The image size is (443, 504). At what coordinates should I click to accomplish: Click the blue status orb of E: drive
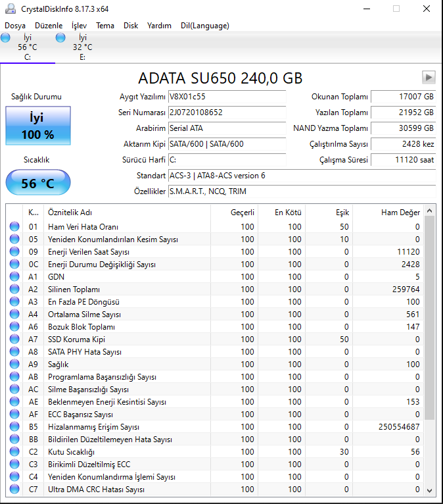(60, 38)
